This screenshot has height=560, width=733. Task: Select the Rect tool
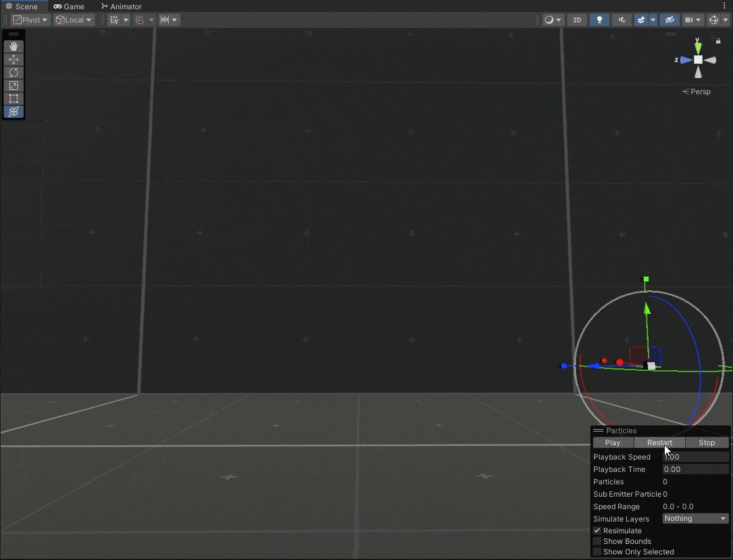click(14, 99)
